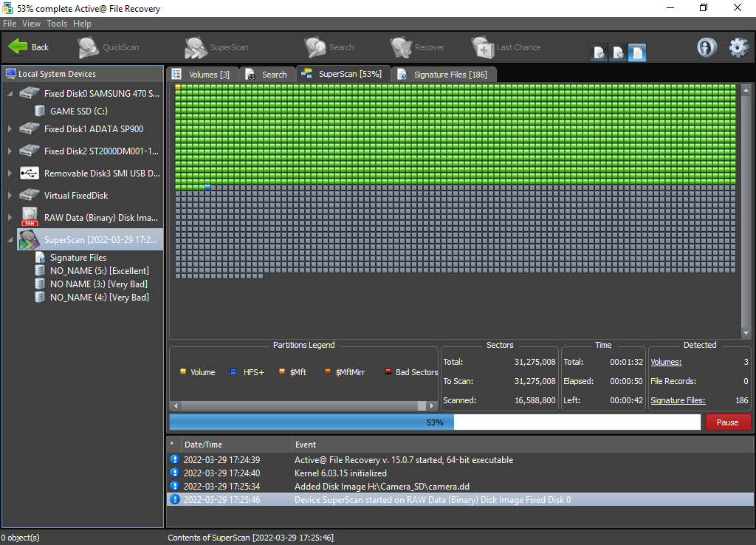Select NO_NAME (5:) [Excellent] volume

pos(92,270)
